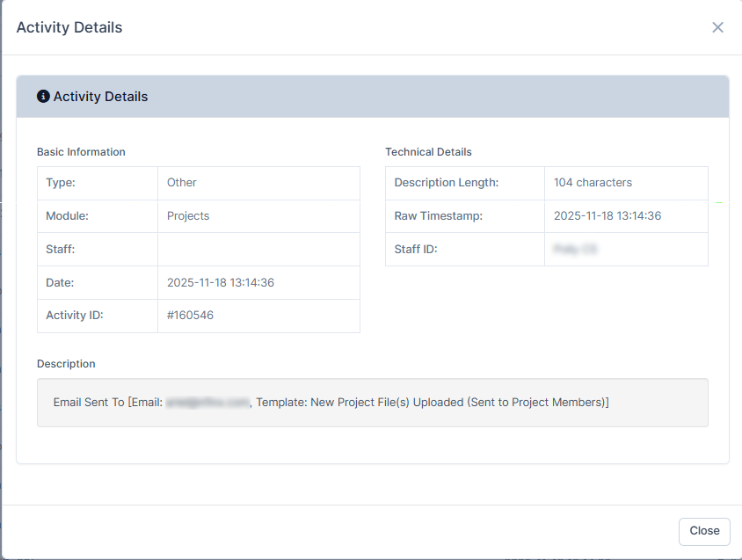The image size is (742, 560).
Task: Click the 'Description Length:' row label
Action: [x=446, y=183]
